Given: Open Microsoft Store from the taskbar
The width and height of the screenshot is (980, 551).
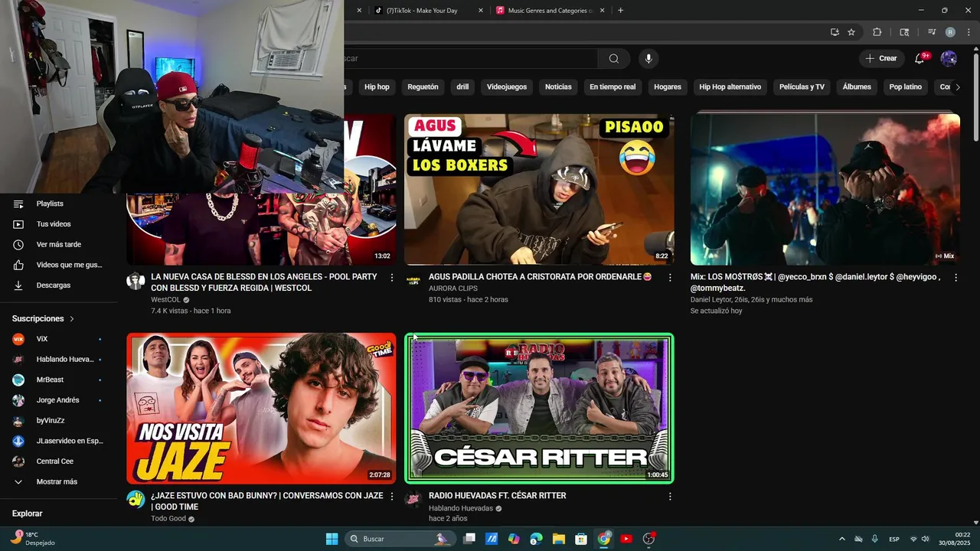Looking at the screenshot, I should (581, 539).
